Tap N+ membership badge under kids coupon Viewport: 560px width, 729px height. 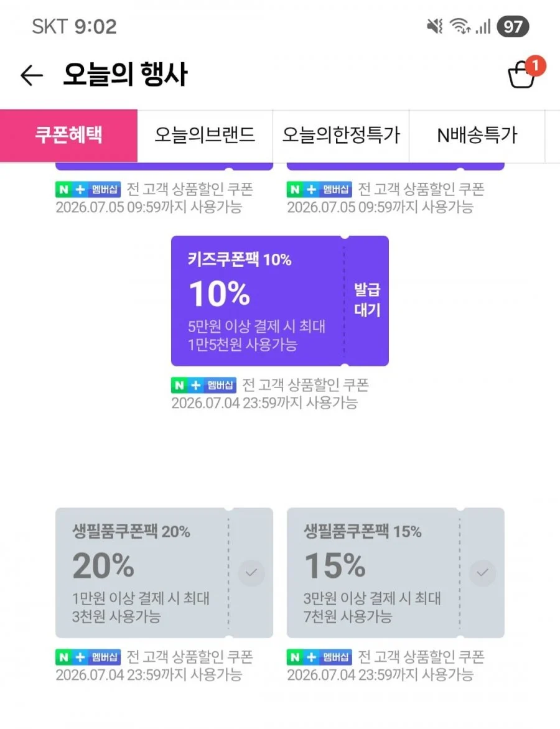tap(203, 385)
